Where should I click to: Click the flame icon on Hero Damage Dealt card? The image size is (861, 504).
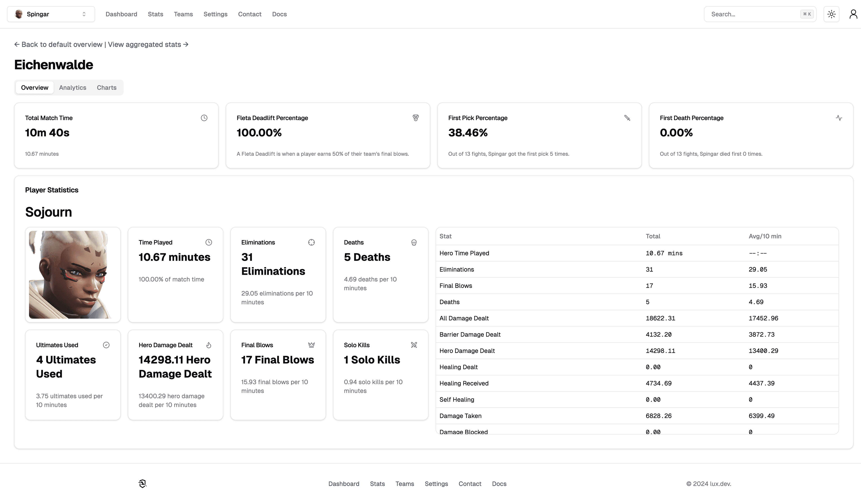[x=209, y=345]
